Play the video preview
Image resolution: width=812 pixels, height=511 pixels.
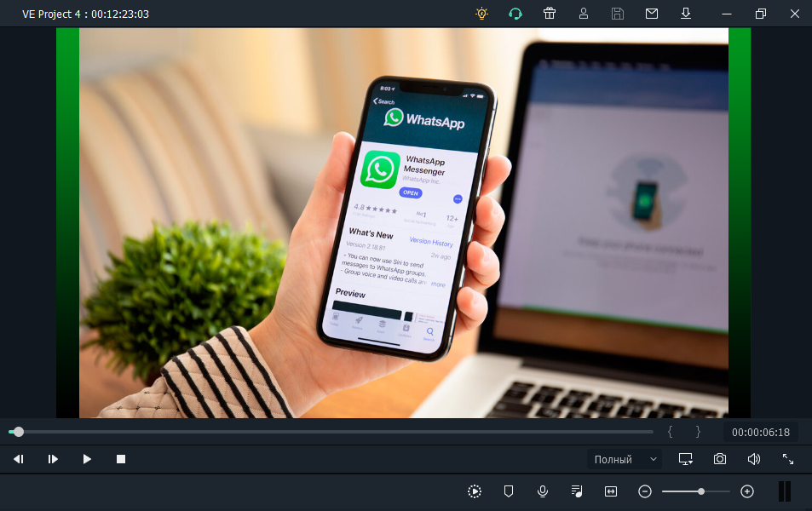[x=87, y=459]
